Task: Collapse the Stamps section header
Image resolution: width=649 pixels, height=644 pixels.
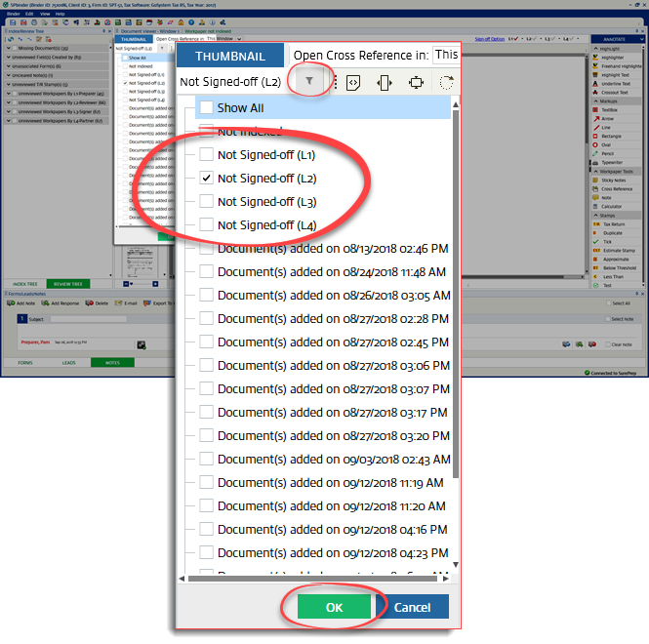Action: pos(596,216)
